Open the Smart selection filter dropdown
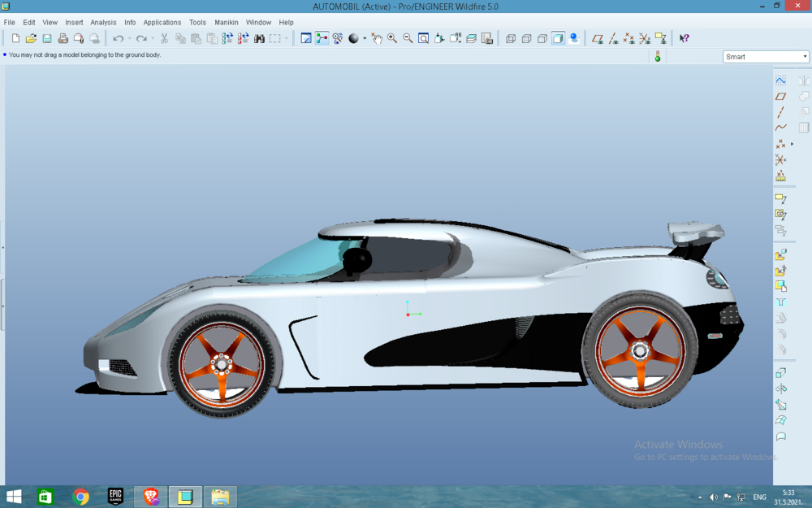Viewport: 812px width, 508px height. 766,57
